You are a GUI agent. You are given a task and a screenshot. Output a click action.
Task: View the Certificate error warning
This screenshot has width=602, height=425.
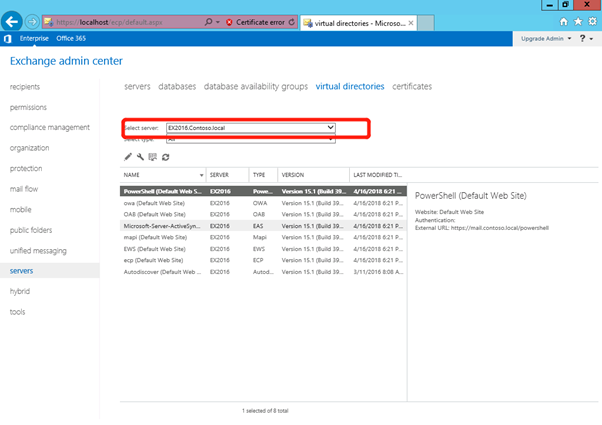[x=256, y=22]
